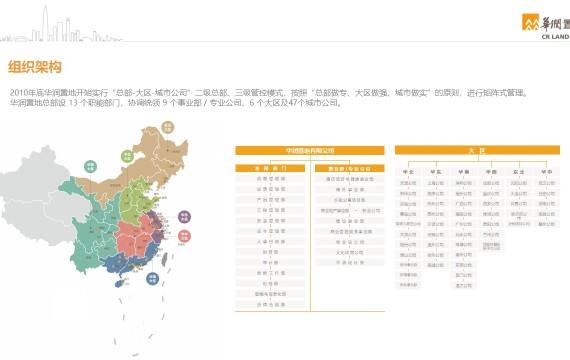Image resolution: width=570 pixels, height=360 pixels.
Task: Click the orange functional departments column header
Action: [x=270, y=168]
